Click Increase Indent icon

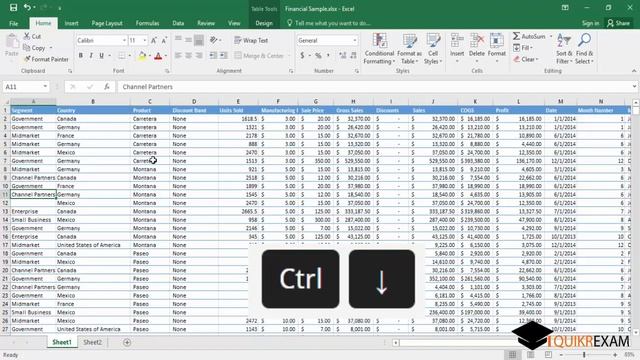pos(224,56)
